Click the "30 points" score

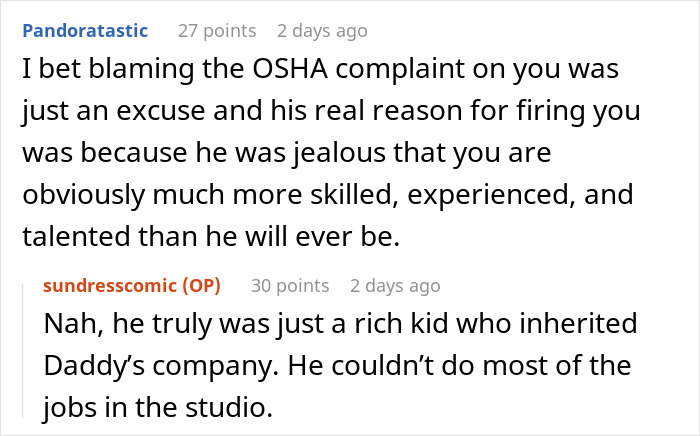click(290, 286)
